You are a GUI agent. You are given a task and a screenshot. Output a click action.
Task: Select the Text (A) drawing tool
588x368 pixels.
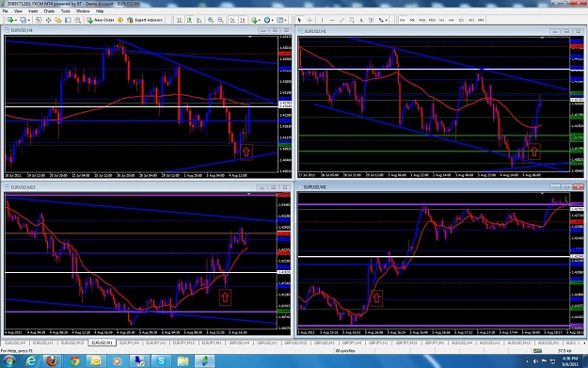(x=361, y=20)
